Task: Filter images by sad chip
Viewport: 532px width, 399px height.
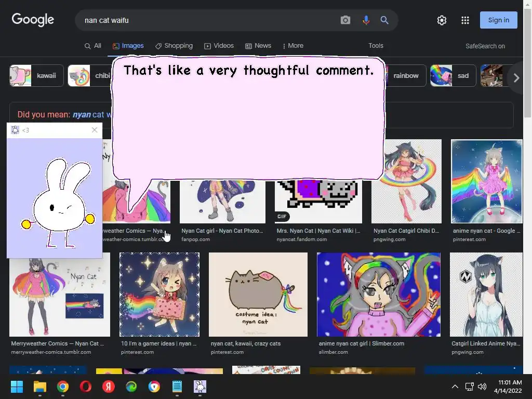Action: (453, 75)
